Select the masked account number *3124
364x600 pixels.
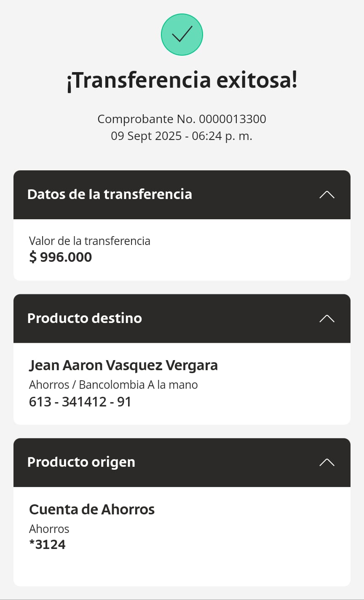(48, 544)
